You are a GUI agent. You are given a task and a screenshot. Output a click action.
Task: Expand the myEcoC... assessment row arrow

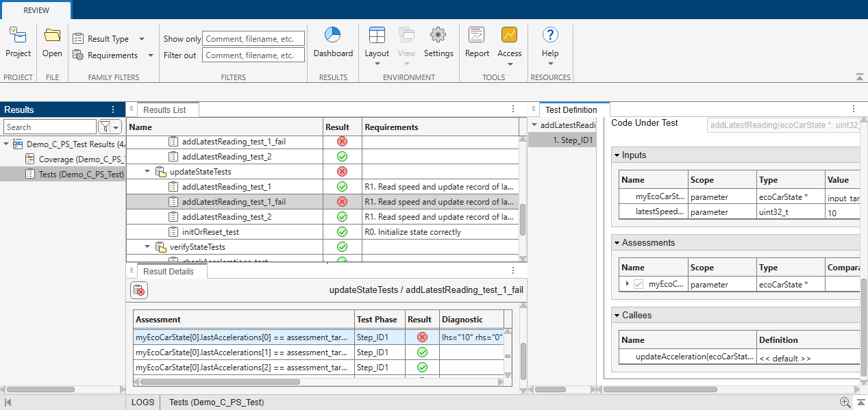click(628, 284)
